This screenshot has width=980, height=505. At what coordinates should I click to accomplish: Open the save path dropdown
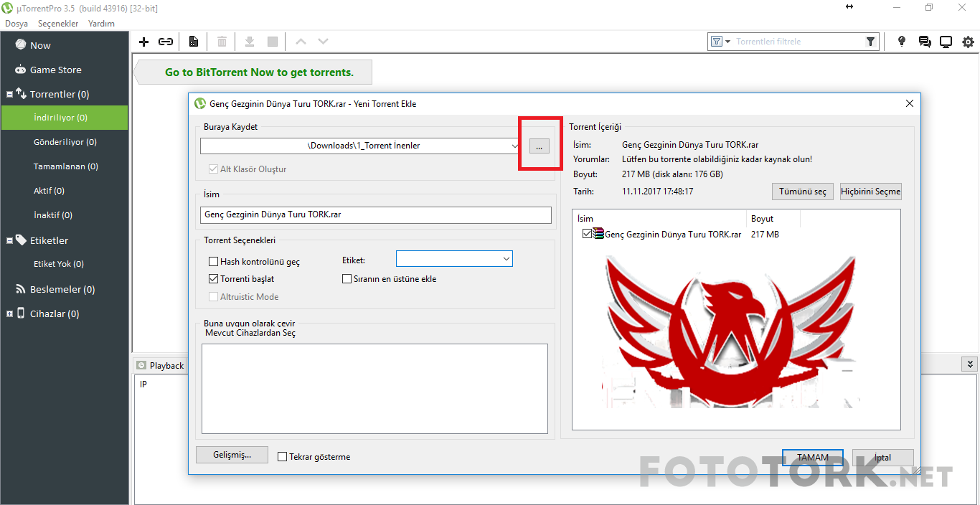pos(514,146)
